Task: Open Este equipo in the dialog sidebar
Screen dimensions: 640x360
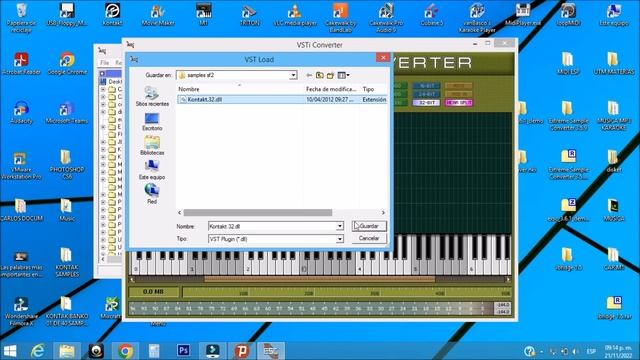Action: [x=152, y=170]
